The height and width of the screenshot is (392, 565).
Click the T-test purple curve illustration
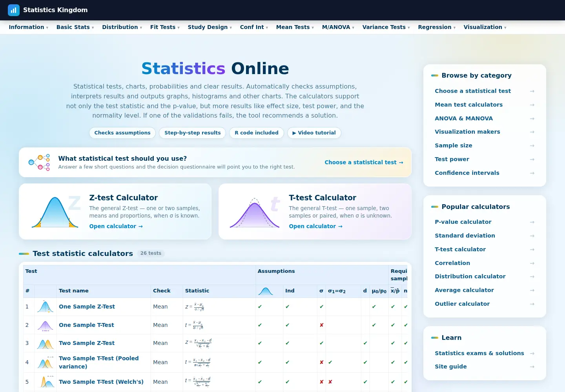click(255, 213)
